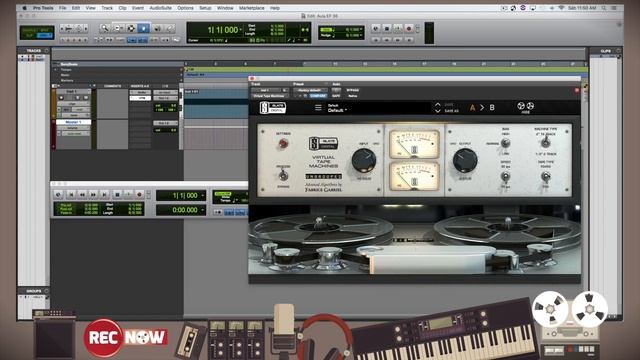Toggle the COMPARE button in plugin header
The width and height of the screenshot is (640, 360).
(x=318, y=96)
